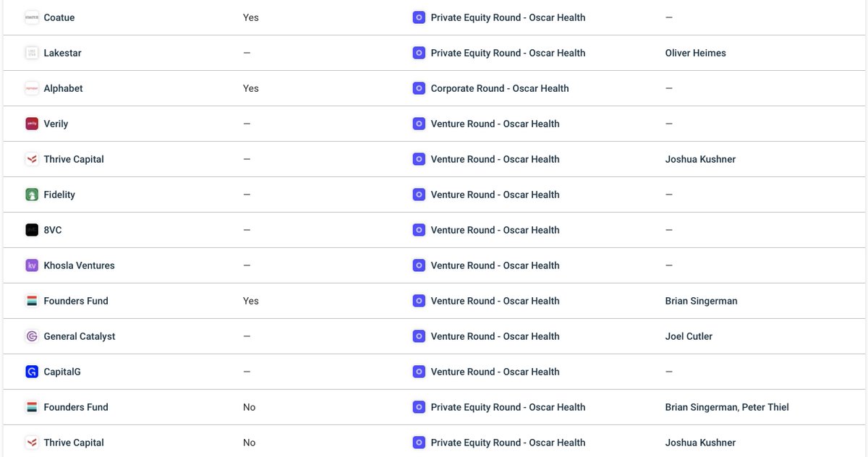Click Oscar Health icon in Corporate Round row
The image size is (868, 457).
coord(419,88)
